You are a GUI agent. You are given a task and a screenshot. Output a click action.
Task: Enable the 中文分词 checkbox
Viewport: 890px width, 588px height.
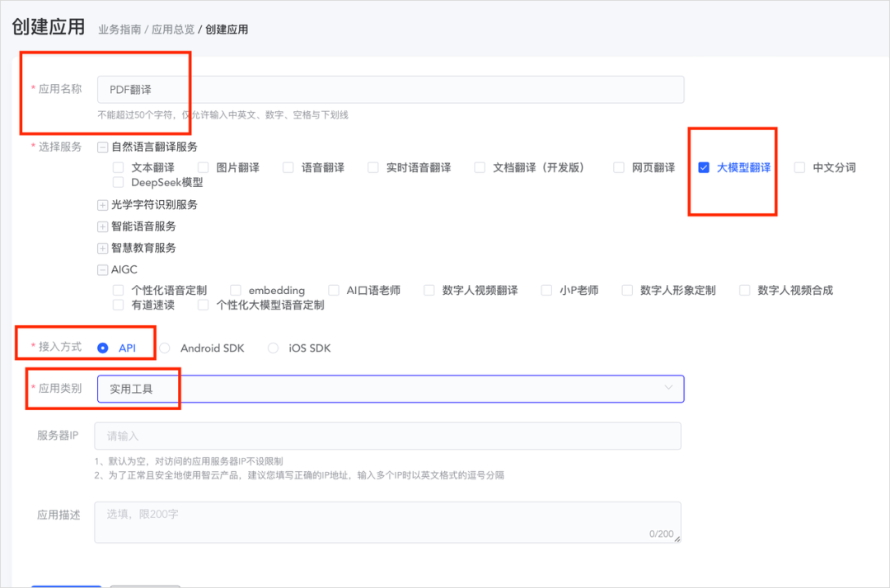799,167
